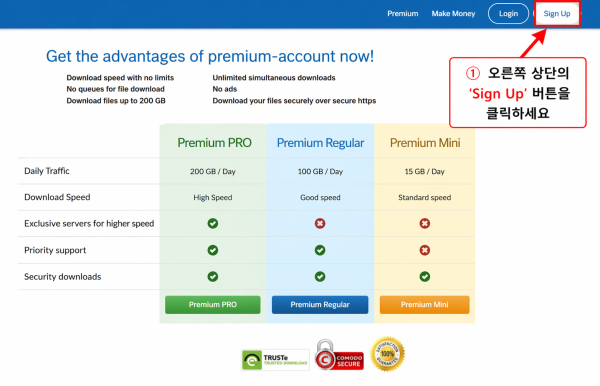Click the Sign Up button
Viewport: 600px width, 386px height.
tap(557, 14)
